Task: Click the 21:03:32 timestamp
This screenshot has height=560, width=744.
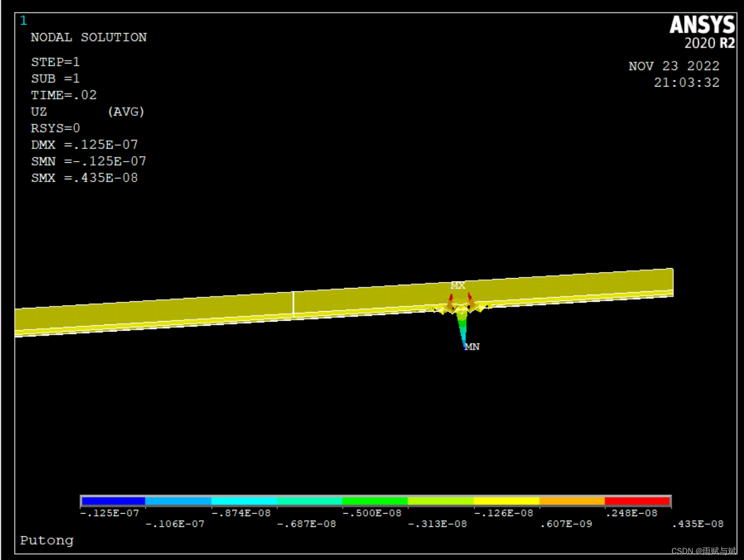Action: point(687,83)
